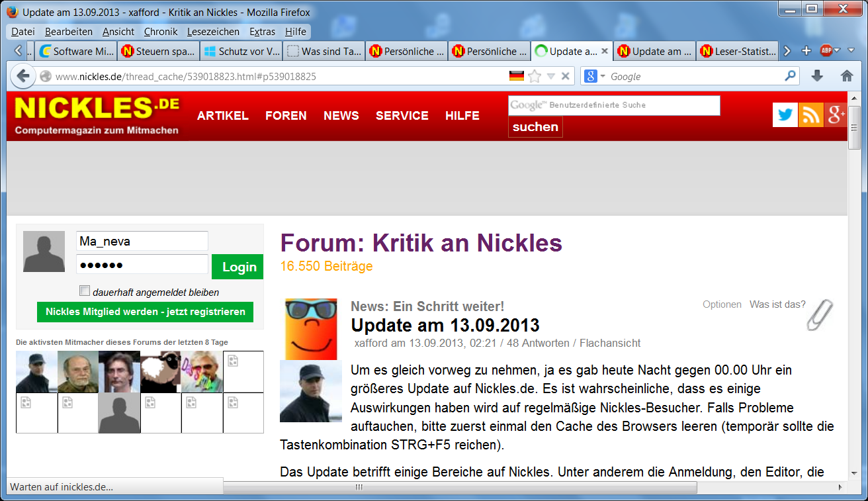The width and height of the screenshot is (868, 501).
Task: Click the search magnifier in Google box
Action: [x=790, y=76]
